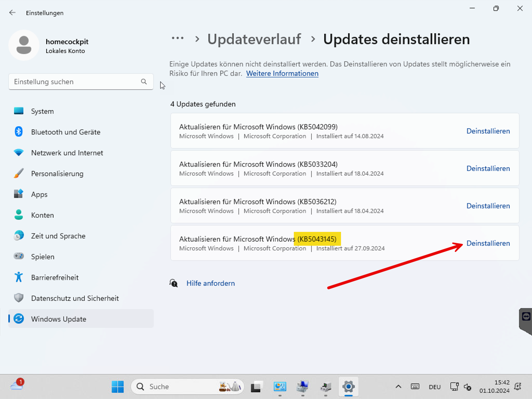Uninstall update KB5043145
Viewport: 532px width, 399px height.
[x=488, y=243]
